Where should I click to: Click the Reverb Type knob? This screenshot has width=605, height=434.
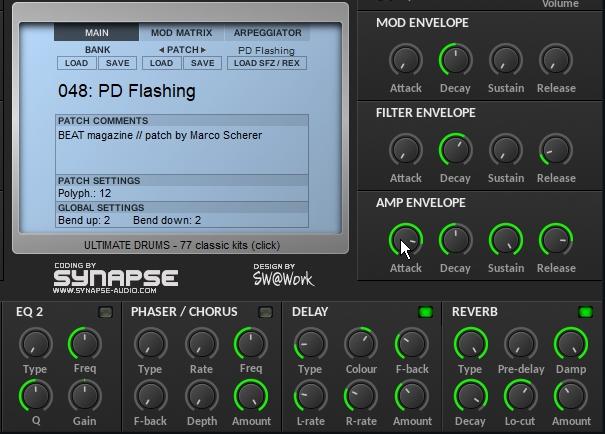coord(470,344)
